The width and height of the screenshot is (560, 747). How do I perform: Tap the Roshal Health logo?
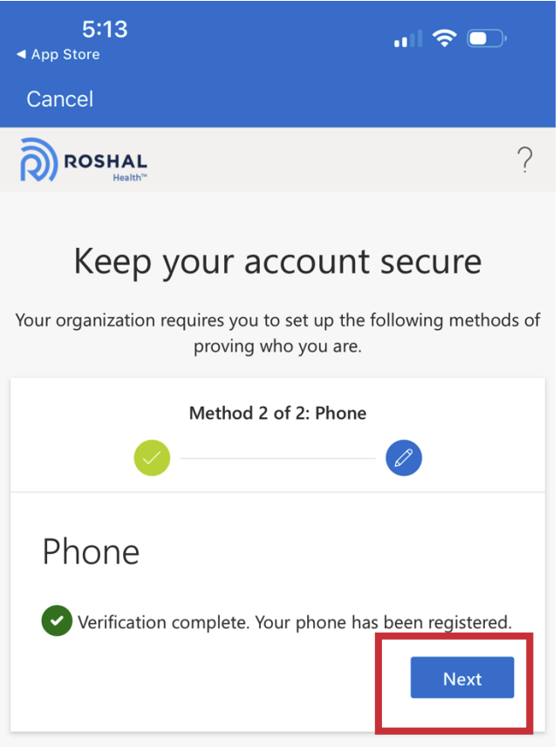point(83,161)
